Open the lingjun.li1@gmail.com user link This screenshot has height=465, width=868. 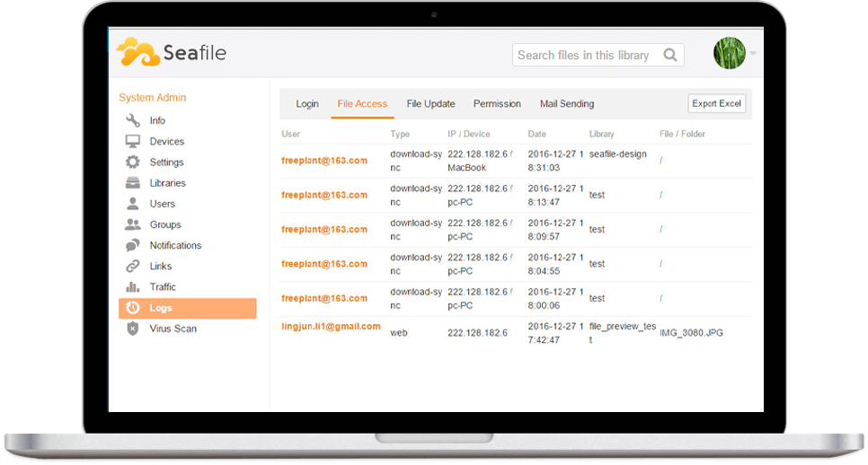pos(331,326)
